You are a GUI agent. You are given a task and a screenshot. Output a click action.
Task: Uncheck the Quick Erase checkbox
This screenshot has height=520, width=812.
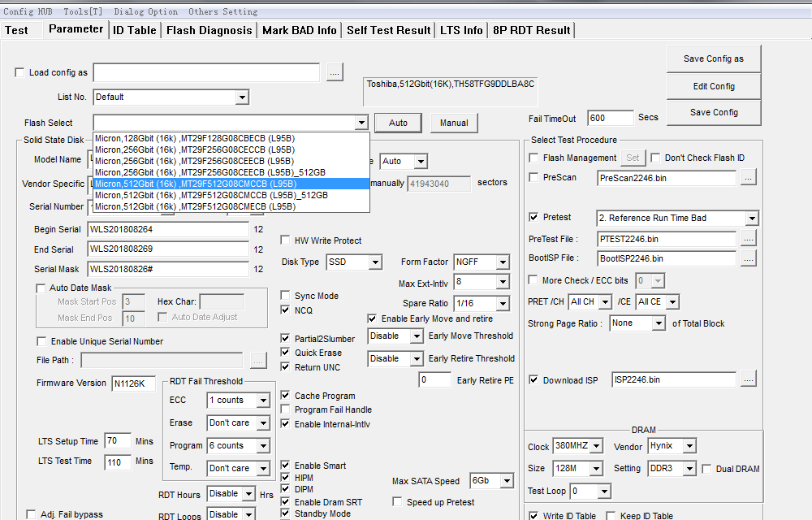click(285, 352)
